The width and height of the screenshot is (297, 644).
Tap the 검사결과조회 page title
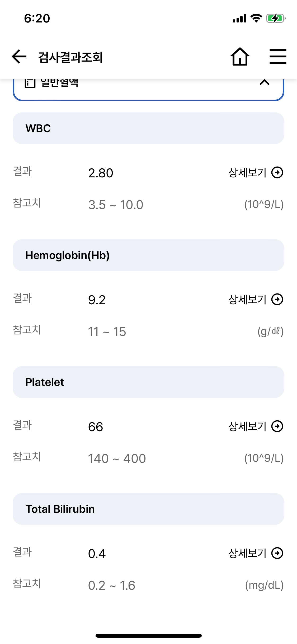70,57
